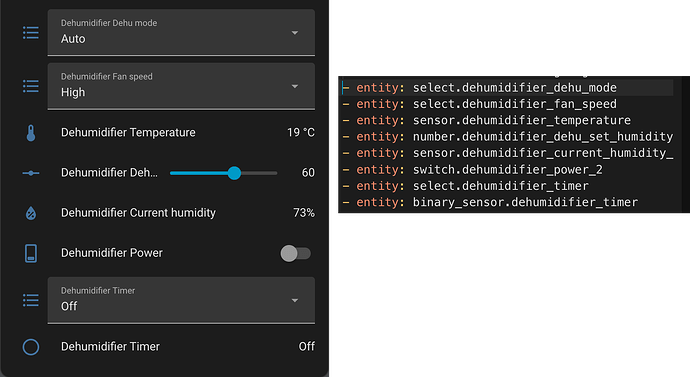Toggle the Dehumidifier Power switch
Image resolution: width=690 pixels, height=377 pixels.
pyautogui.click(x=296, y=253)
